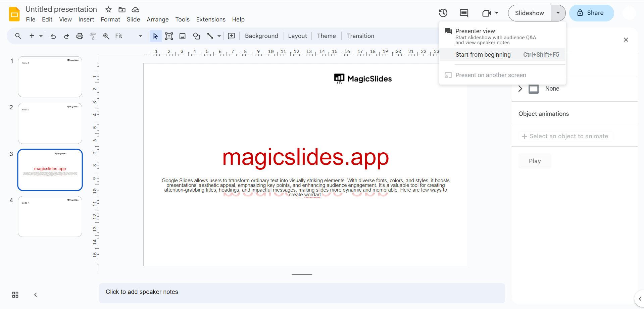Click the insert image icon
This screenshot has height=309, width=644.
(183, 36)
